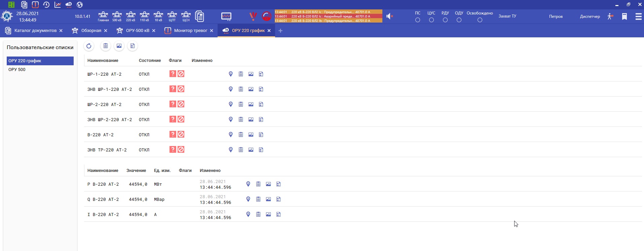Select the Освобождено radio button
This screenshot has height=251, width=644.
[480, 20]
